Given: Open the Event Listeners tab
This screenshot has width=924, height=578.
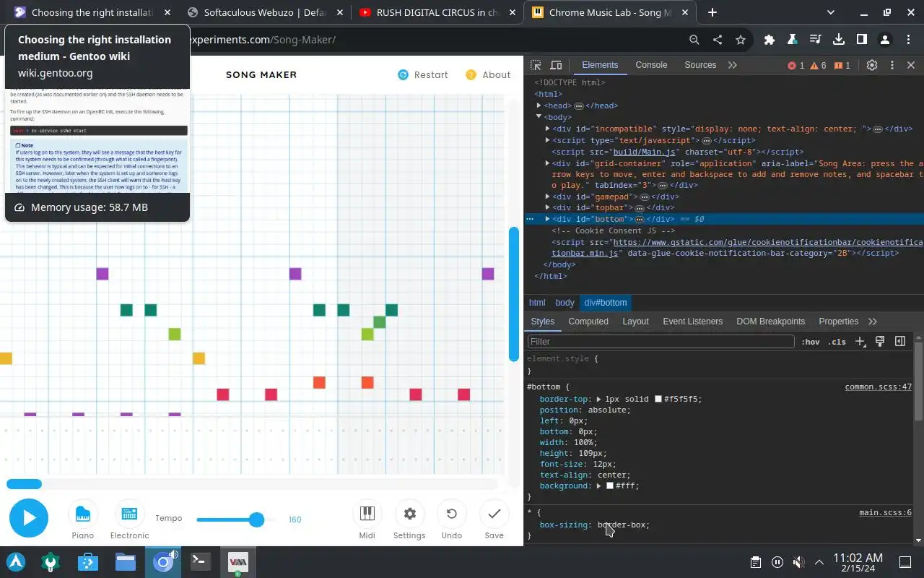Looking at the screenshot, I should coord(692,322).
